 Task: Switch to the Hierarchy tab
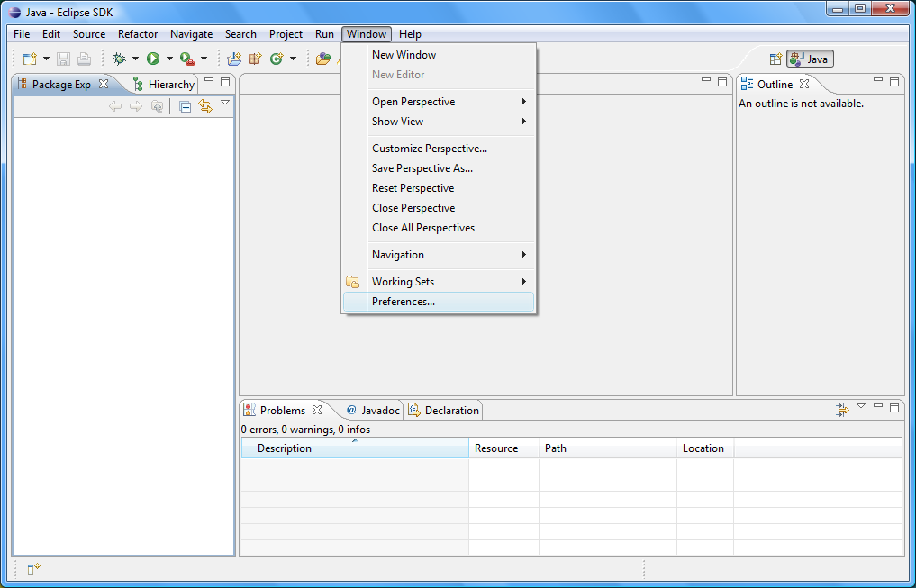(164, 84)
